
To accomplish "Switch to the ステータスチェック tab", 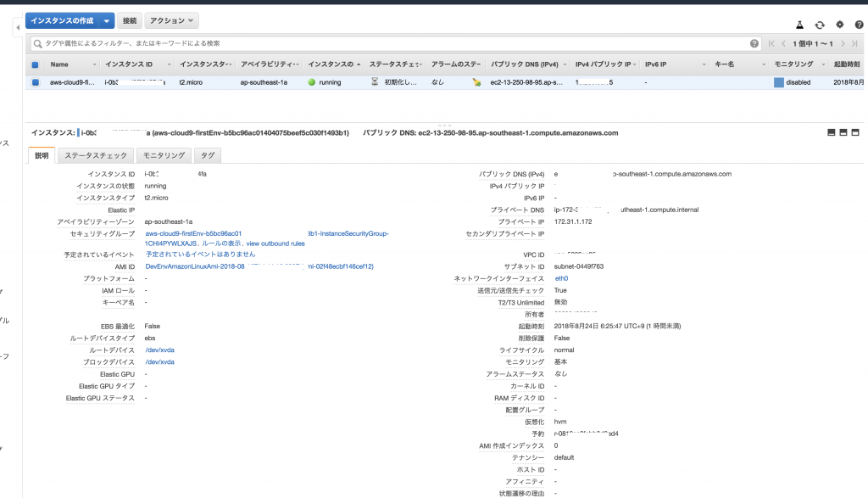I will click(x=96, y=155).
